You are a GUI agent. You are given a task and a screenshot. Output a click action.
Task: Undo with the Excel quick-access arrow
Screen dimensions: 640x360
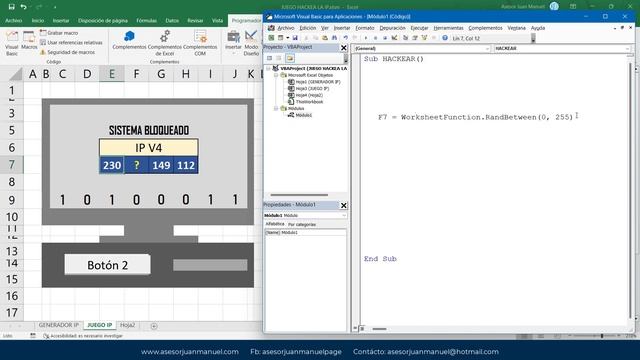tap(24, 7)
